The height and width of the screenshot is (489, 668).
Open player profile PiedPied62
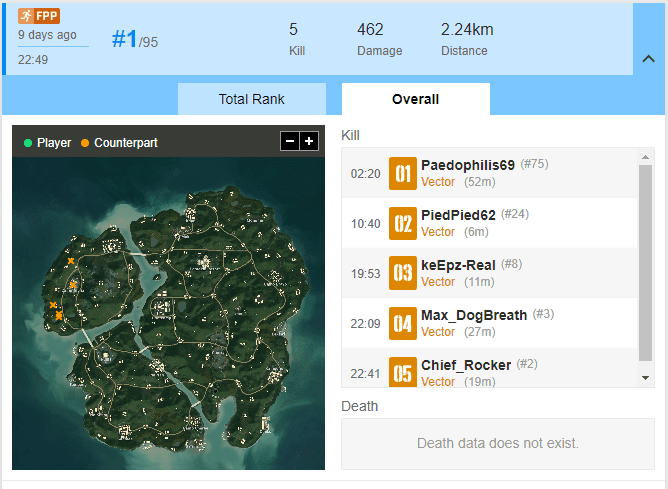pyautogui.click(x=458, y=215)
